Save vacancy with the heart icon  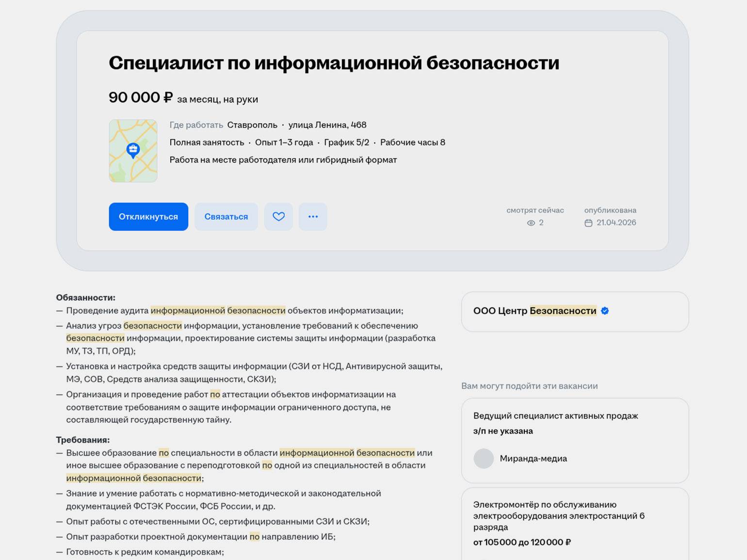[278, 217]
